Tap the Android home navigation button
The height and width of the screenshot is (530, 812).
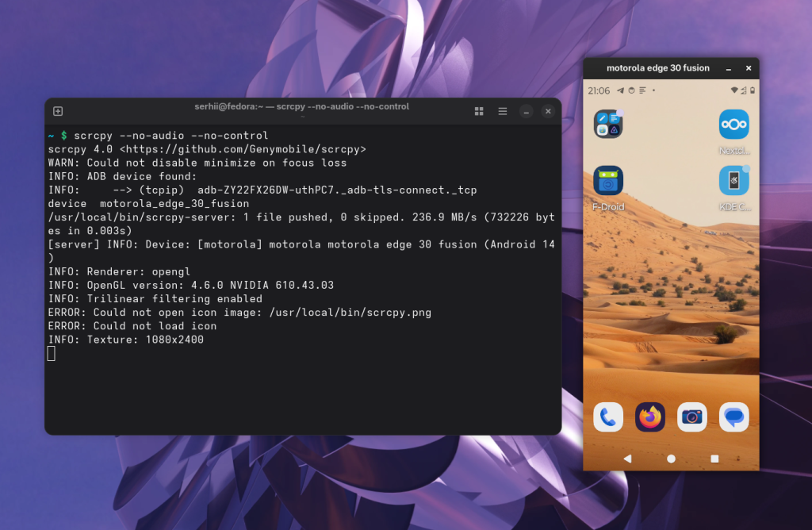(x=671, y=459)
